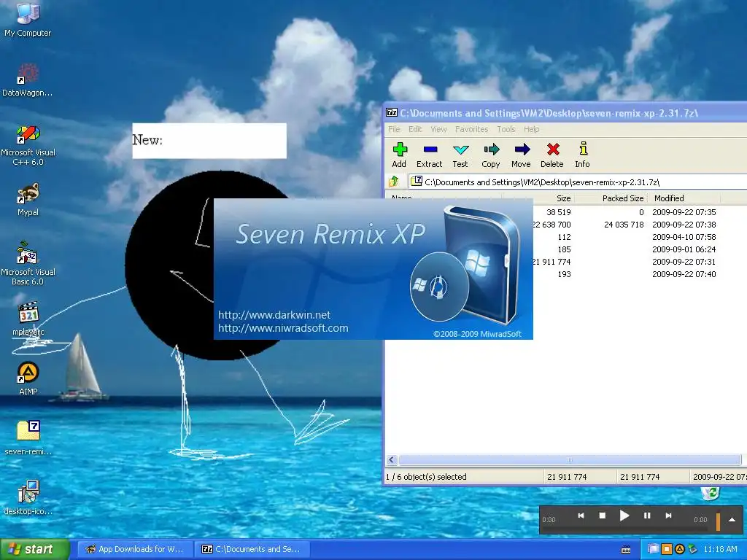This screenshot has height=560, width=747.
Task: Open the File menu in 7-Zip
Action: pyautogui.click(x=394, y=129)
